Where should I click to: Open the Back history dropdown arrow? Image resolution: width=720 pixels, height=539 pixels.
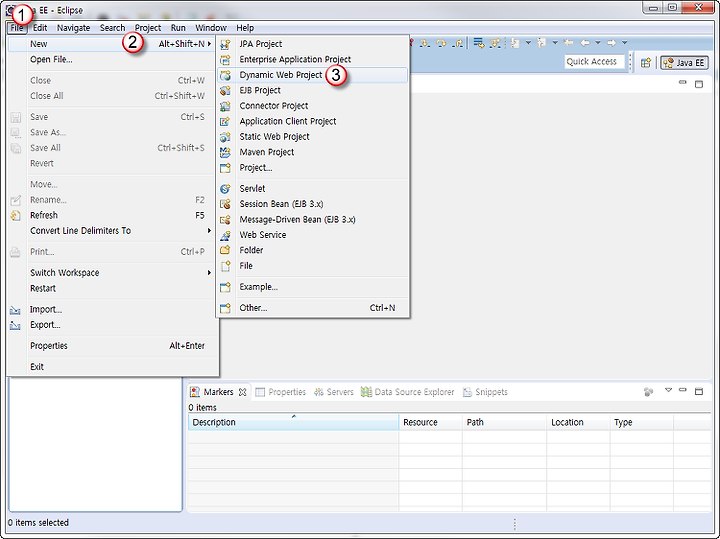[598, 43]
